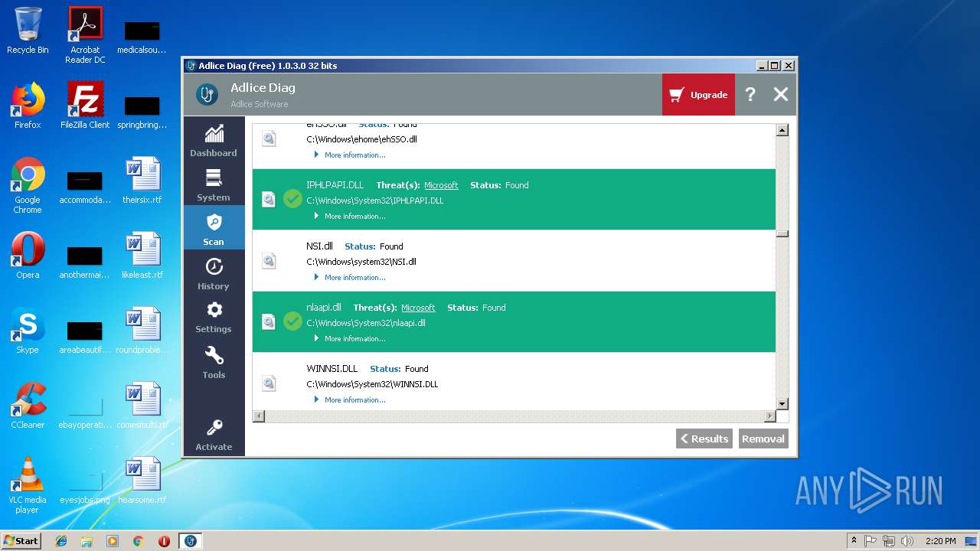Close Adlice Diag with the white X

780,94
